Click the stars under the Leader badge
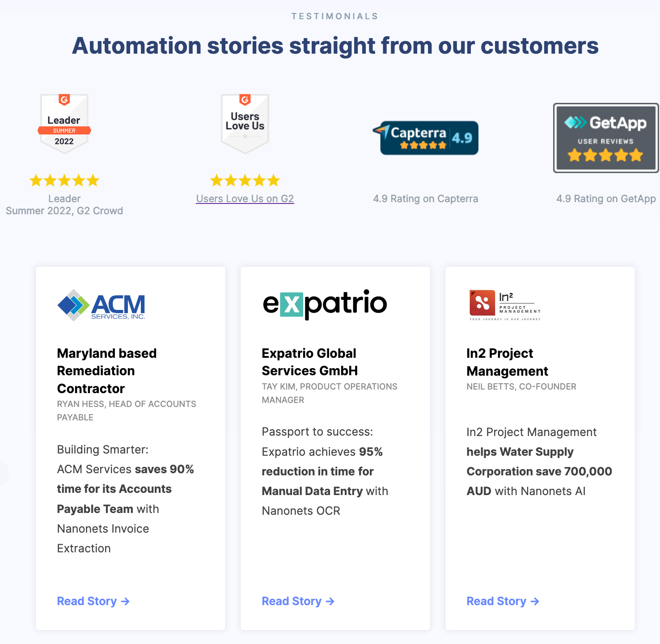The height and width of the screenshot is (644, 660). pyautogui.click(x=64, y=181)
